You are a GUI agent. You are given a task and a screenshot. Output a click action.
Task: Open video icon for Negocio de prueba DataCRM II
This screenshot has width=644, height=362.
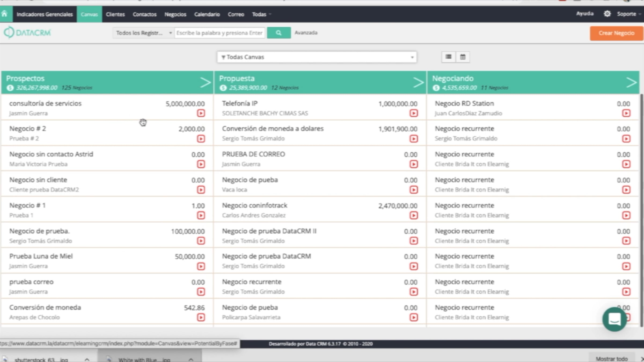tap(414, 241)
